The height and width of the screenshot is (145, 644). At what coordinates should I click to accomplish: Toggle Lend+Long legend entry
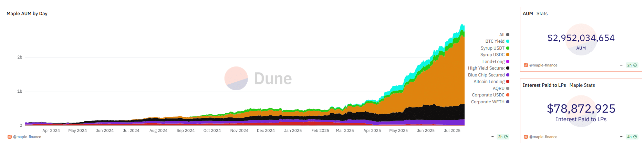496,62
